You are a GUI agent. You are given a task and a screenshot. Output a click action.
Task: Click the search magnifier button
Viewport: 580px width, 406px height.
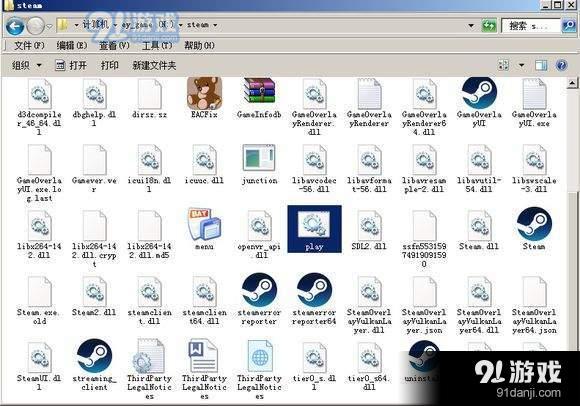569,26
